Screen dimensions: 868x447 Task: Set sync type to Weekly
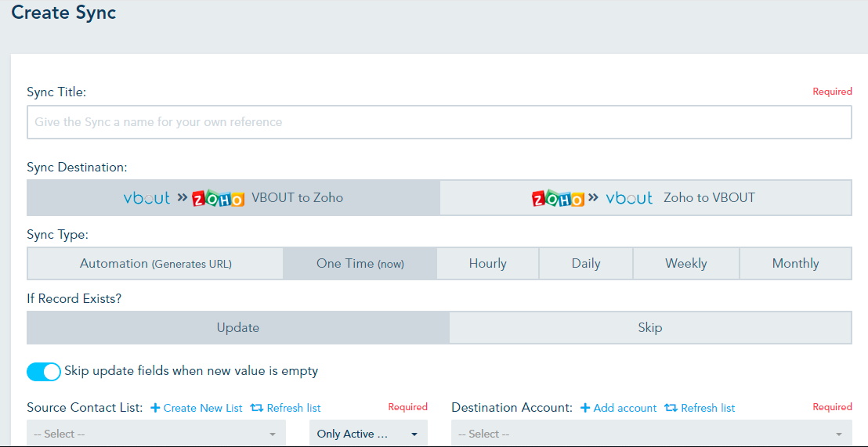[686, 263]
